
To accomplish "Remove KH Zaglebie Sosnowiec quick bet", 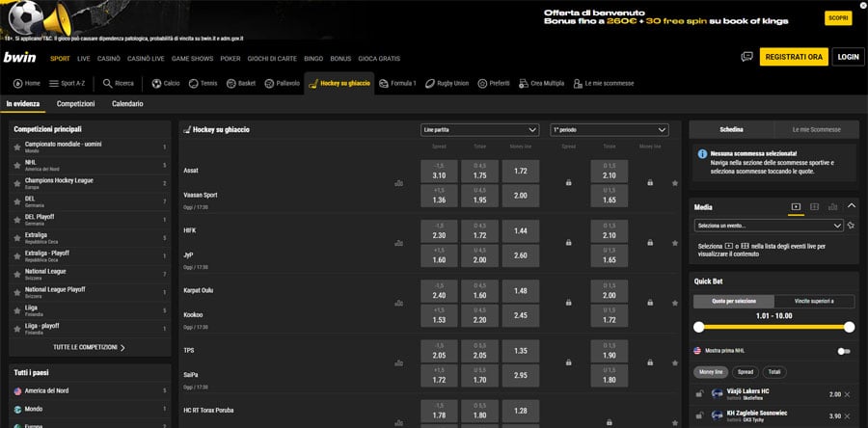I will tap(847, 415).
